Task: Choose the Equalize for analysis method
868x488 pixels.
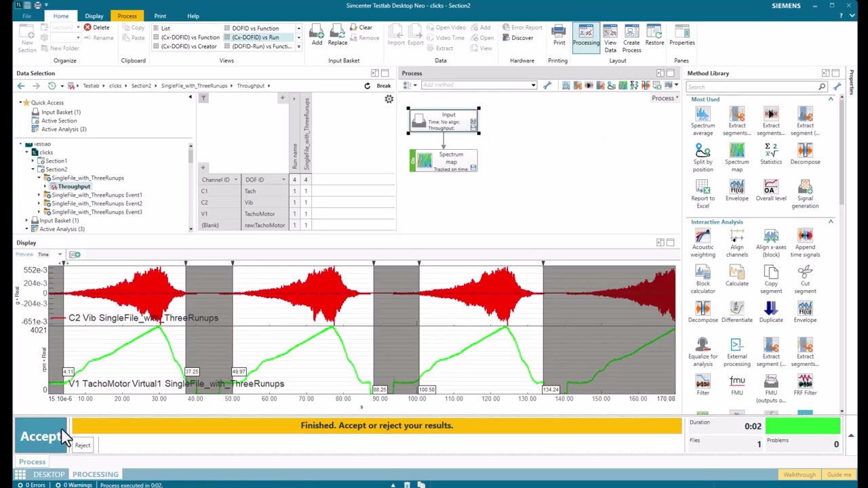Action: click(x=703, y=352)
